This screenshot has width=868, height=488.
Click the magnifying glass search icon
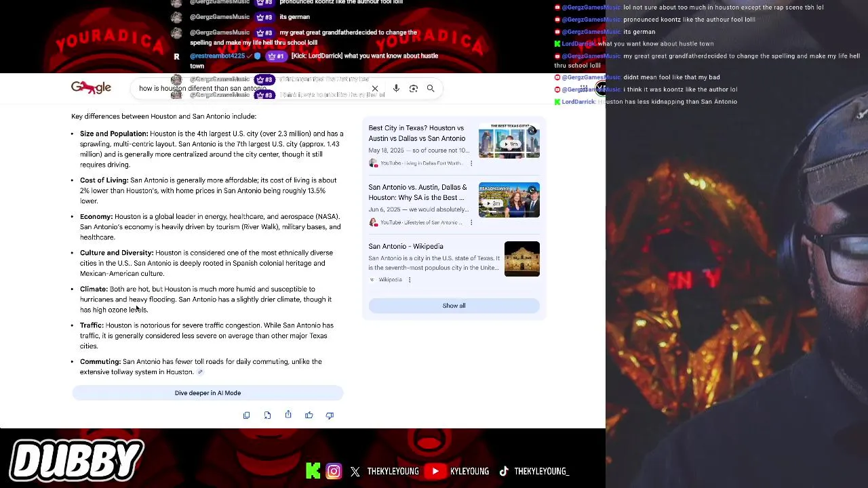click(x=431, y=89)
